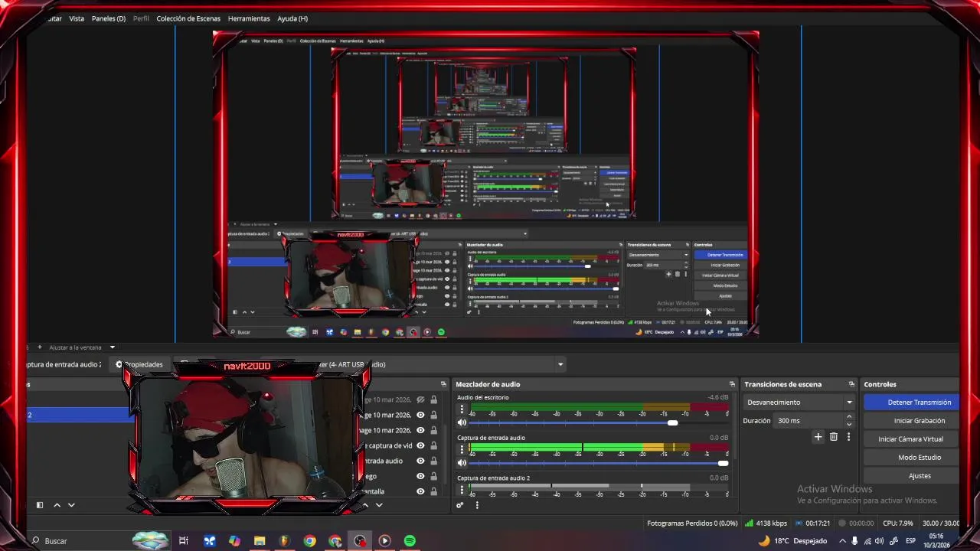Expand the Desvanecimiento transition dropdown
The height and width of the screenshot is (551, 980).
(849, 403)
